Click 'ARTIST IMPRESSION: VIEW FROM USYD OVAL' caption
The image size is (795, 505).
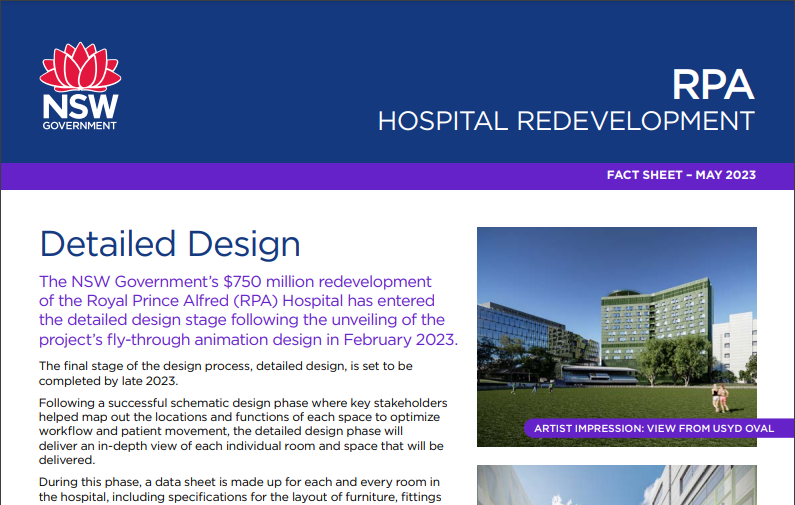(x=654, y=428)
